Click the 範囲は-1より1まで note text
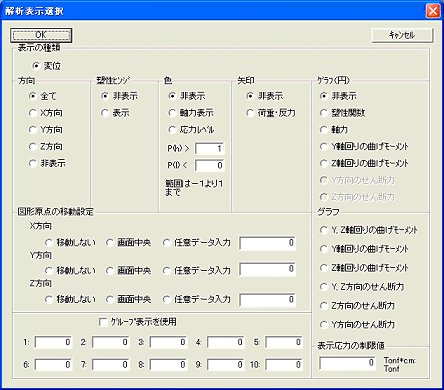 (194, 188)
